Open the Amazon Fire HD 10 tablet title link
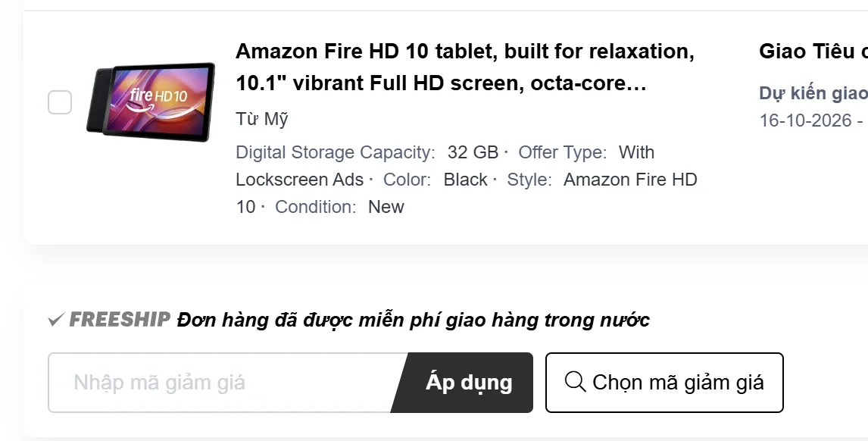This screenshot has width=868, height=441. [465, 67]
